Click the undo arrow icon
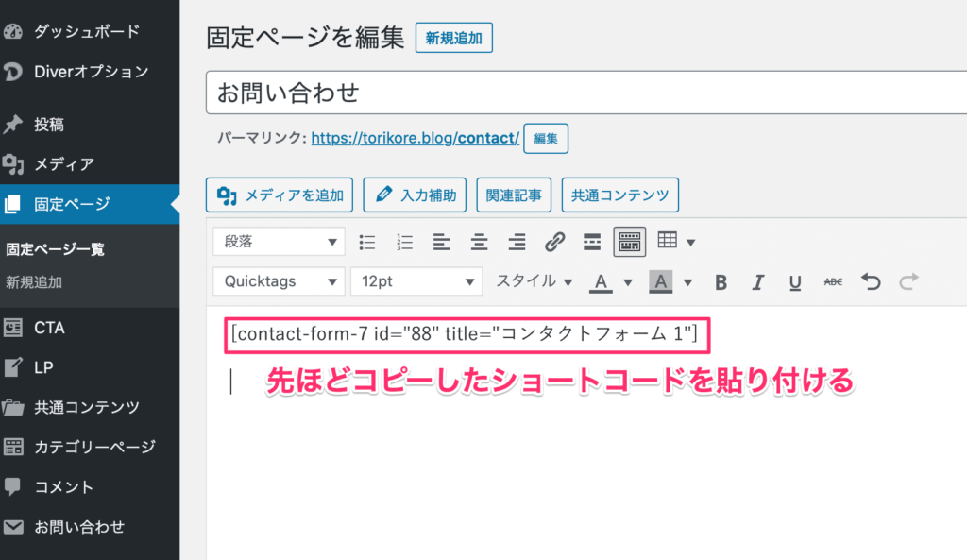967x560 pixels. [x=871, y=281]
